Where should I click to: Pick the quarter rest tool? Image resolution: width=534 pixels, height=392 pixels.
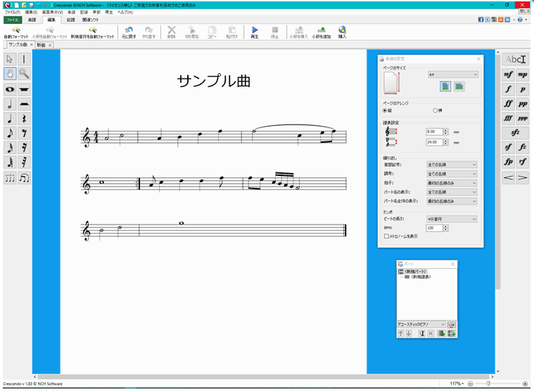[x=24, y=118]
